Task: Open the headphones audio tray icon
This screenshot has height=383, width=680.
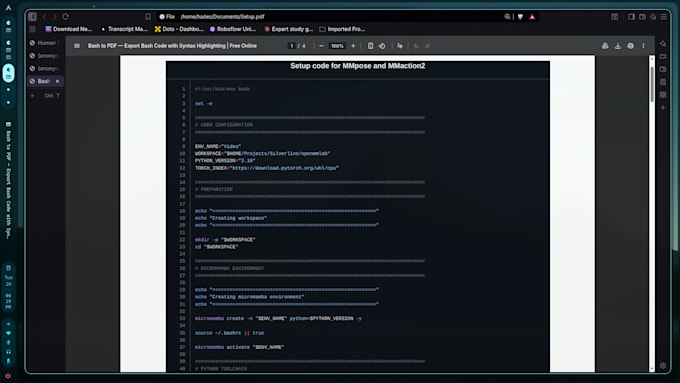Action: 8,352
